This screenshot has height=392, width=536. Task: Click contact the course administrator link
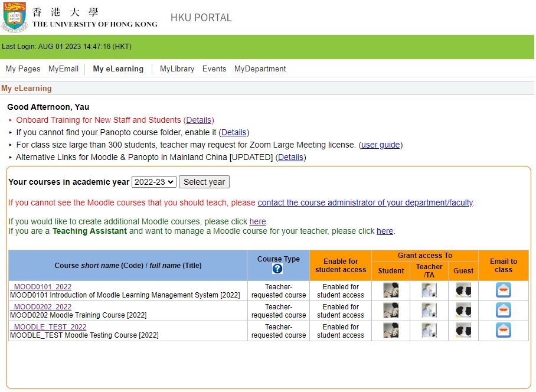(x=365, y=202)
